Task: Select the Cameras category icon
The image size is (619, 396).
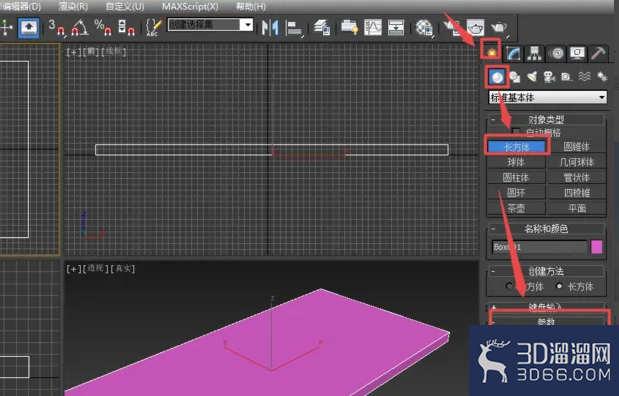Action: [550, 77]
